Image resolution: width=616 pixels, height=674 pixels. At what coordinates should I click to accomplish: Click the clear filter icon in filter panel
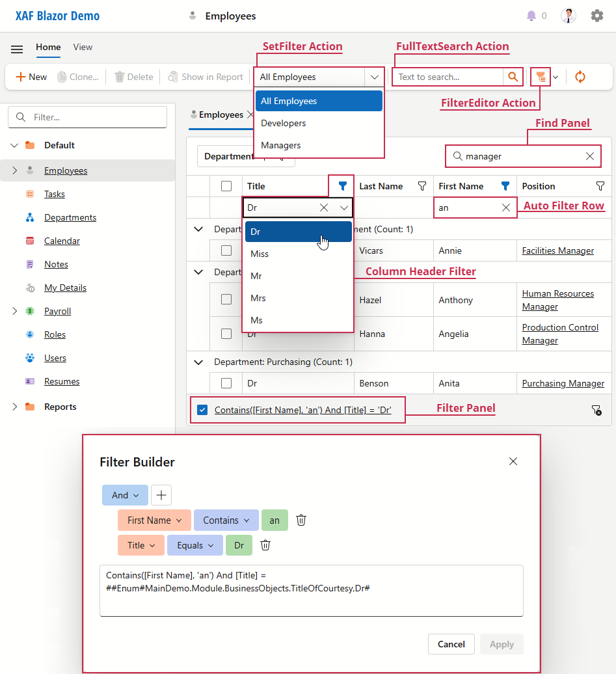(x=596, y=410)
